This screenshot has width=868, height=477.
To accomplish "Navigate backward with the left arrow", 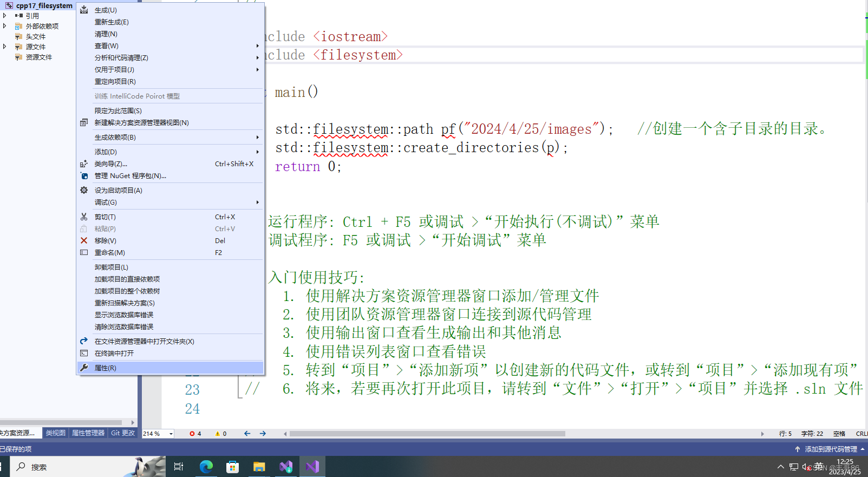I will click(247, 434).
